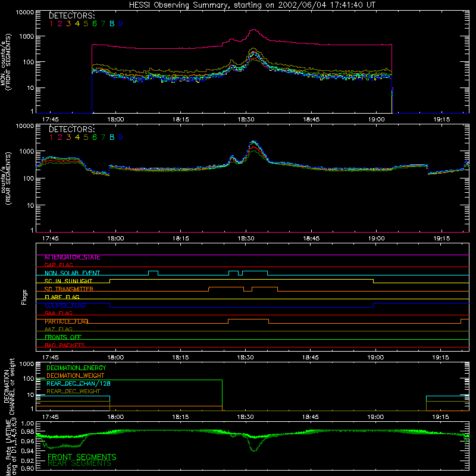Click 18:45 time label under rear segments panel
The width and height of the screenshot is (476, 476).
311,239
